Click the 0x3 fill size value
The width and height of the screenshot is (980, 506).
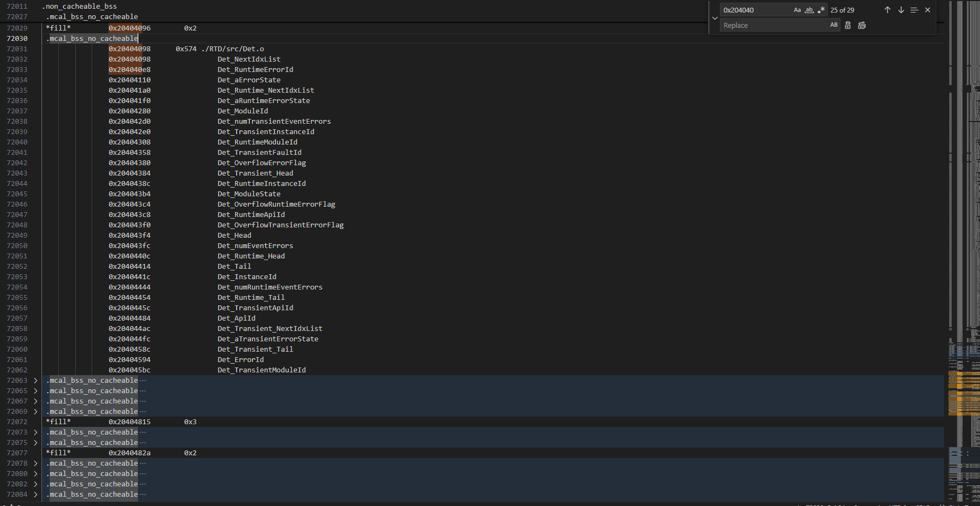(x=190, y=422)
